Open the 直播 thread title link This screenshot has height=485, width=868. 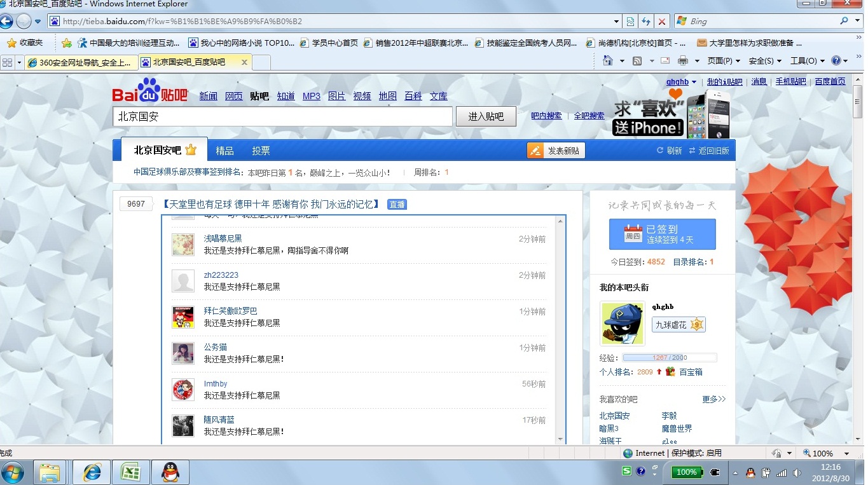tap(272, 204)
